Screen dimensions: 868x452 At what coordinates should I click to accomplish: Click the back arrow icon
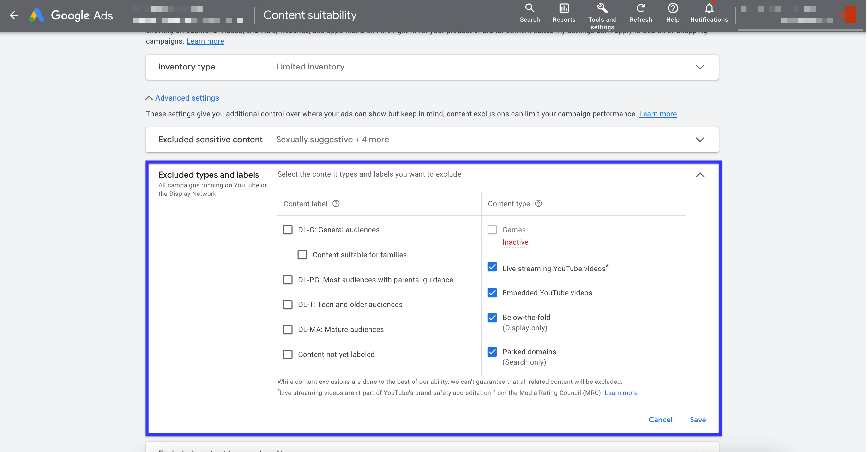[14, 15]
